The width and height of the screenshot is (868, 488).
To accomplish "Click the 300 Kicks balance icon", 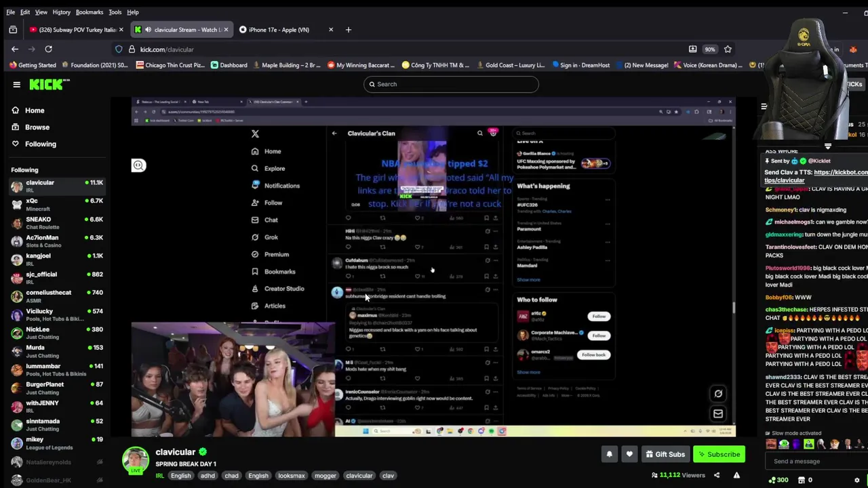I will [778, 480].
